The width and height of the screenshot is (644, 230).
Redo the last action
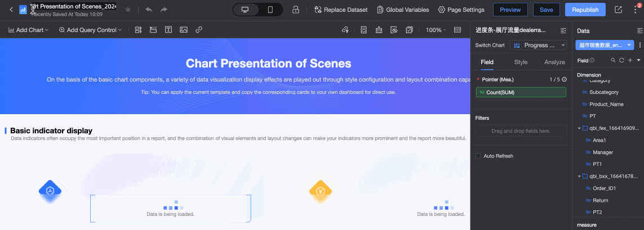click(163, 10)
